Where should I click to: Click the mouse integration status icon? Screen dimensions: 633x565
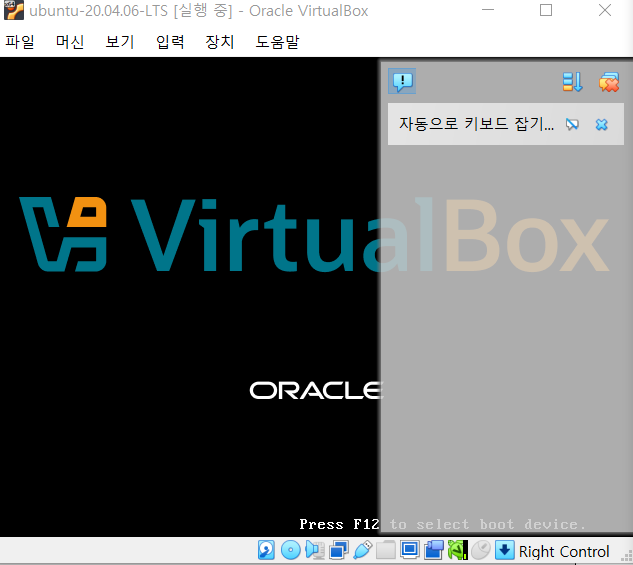(481, 550)
